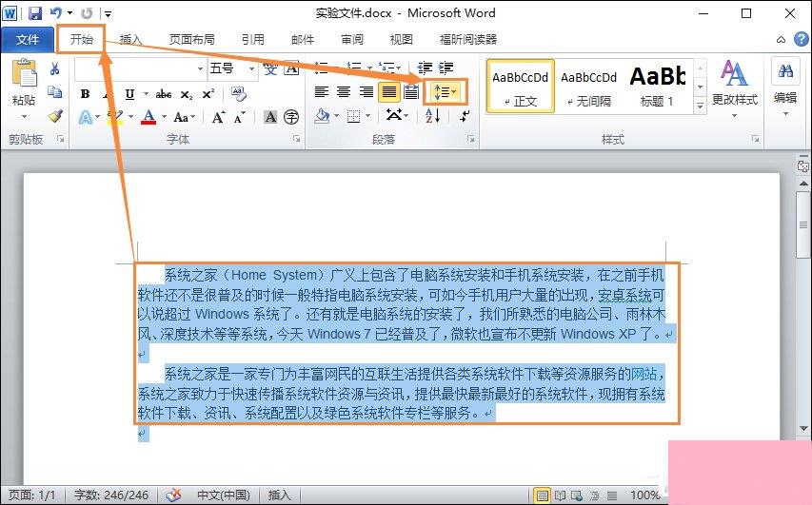Viewport: 812px width, 505px height.
Task: Click the Redo icon in quick access toolbar
Action: (87, 13)
